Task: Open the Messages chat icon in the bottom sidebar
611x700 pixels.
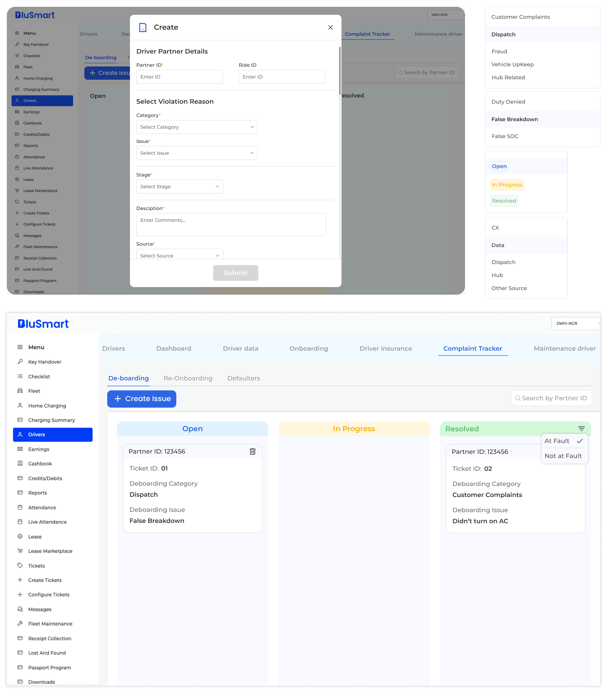Action: click(x=20, y=609)
